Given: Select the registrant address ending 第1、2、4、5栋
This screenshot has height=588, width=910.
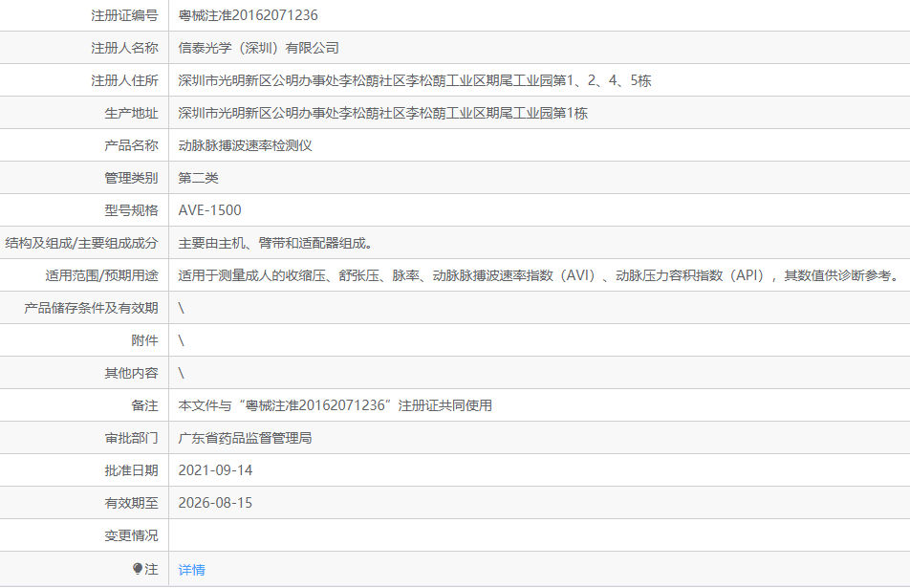Looking at the screenshot, I should [415, 80].
